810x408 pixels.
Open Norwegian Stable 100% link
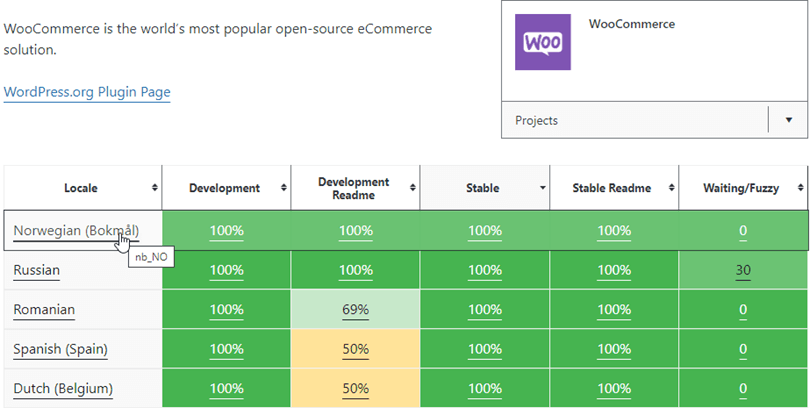click(x=485, y=231)
